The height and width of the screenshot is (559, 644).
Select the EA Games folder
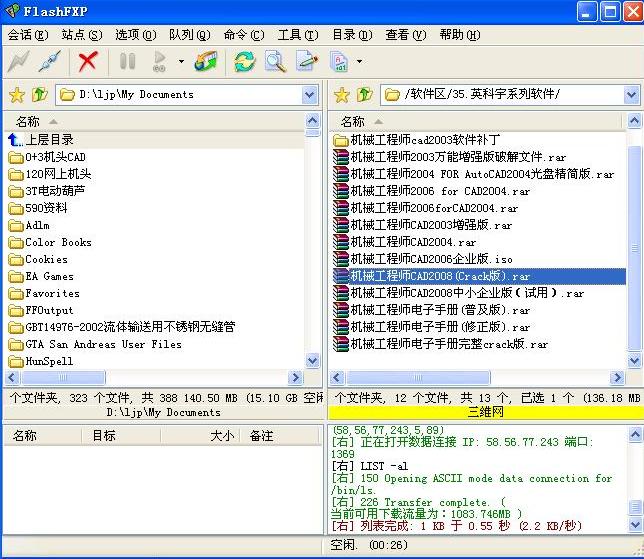[41, 276]
